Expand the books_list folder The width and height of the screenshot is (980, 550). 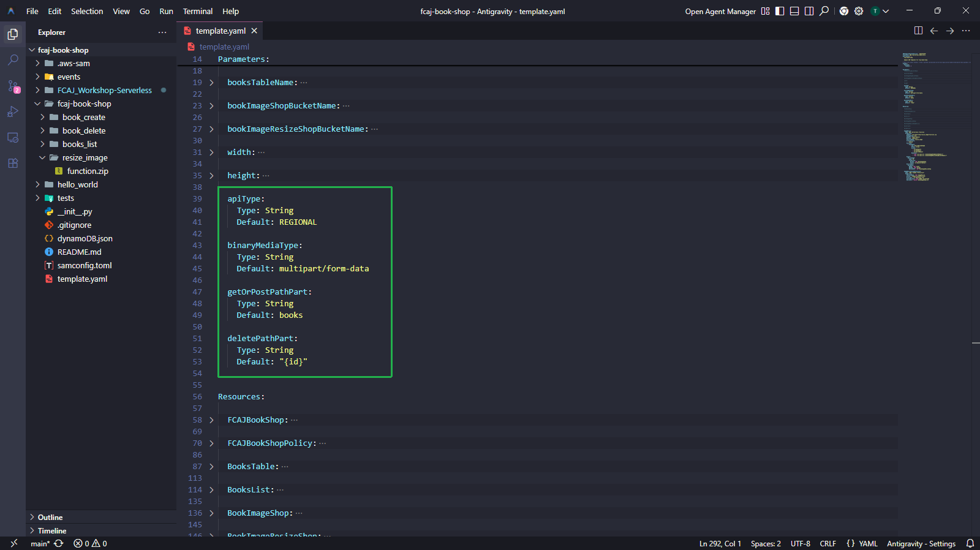click(42, 144)
